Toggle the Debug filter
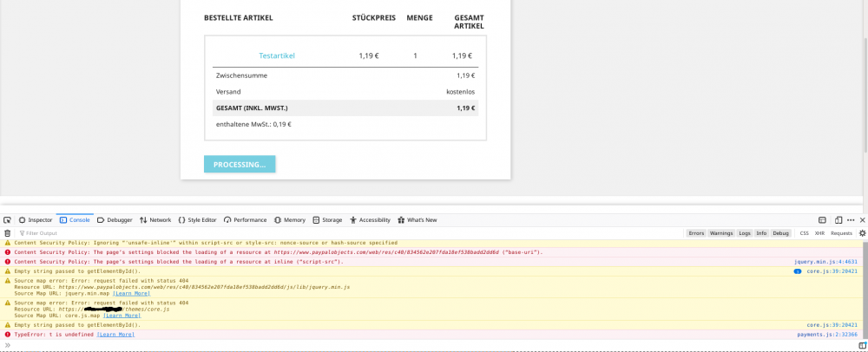 click(x=780, y=233)
